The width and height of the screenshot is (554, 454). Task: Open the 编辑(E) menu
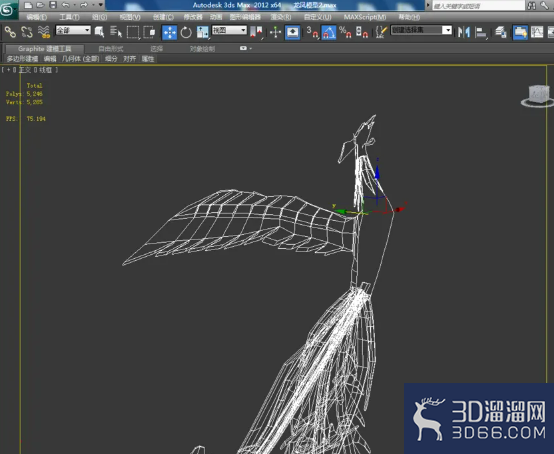coord(37,17)
